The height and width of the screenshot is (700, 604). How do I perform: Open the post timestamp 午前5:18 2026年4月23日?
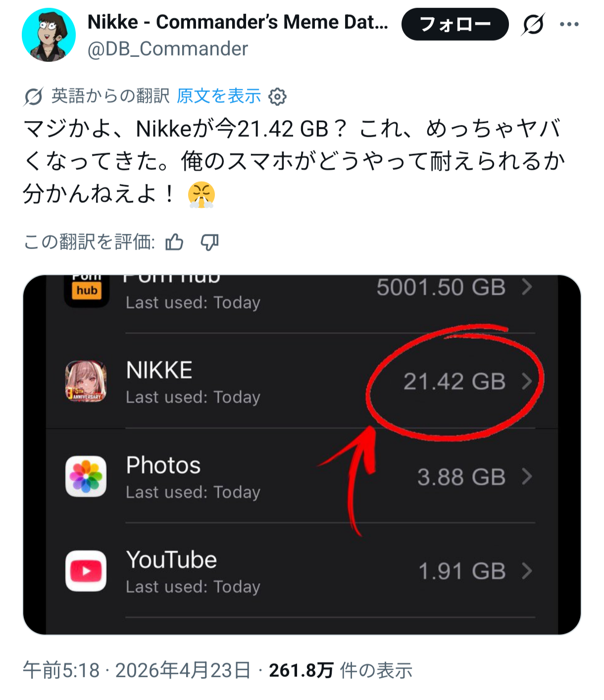[x=137, y=670]
